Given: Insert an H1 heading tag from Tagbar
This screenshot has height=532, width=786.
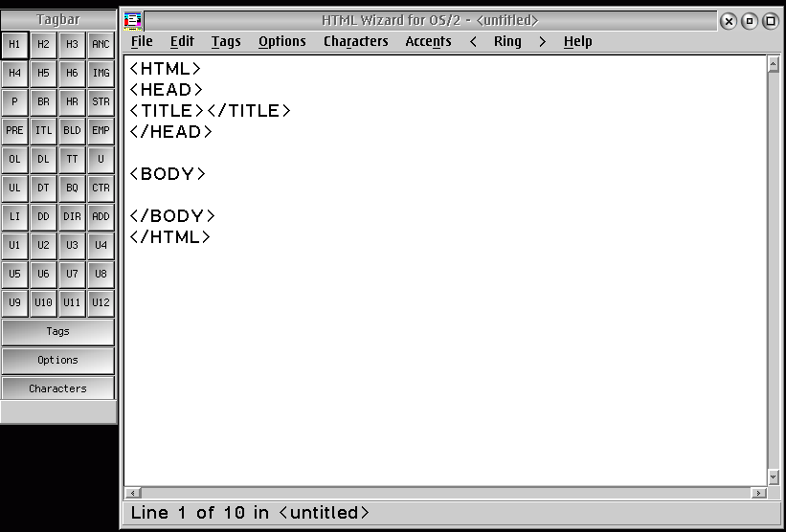Looking at the screenshot, I should [14, 45].
